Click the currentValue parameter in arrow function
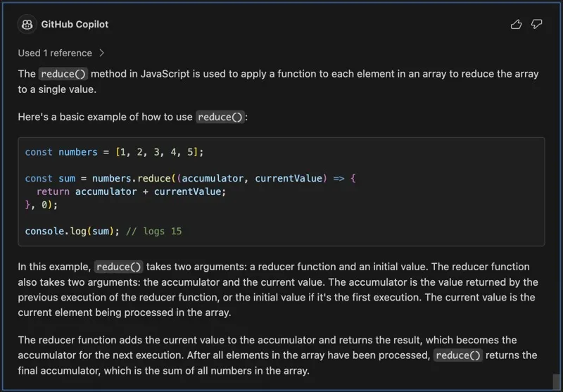The height and width of the screenshot is (392, 563). point(289,179)
